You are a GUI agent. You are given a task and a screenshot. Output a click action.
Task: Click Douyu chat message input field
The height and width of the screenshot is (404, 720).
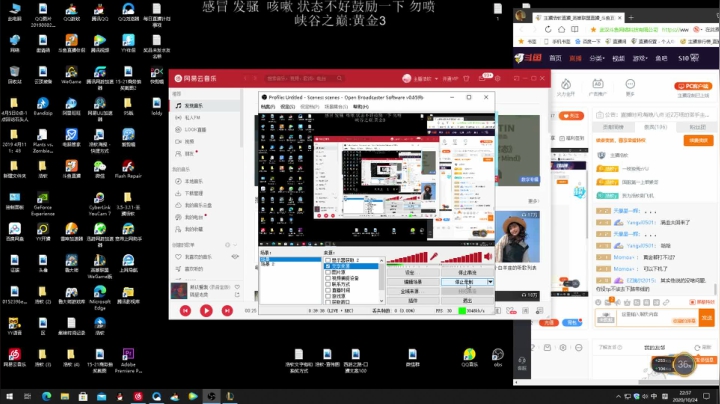pyautogui.click(x=658, y=317)
